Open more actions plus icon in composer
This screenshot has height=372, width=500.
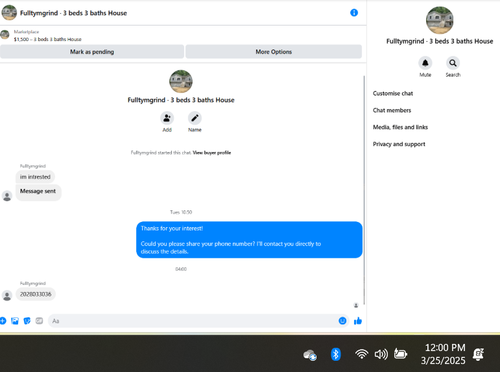point(3,321)
